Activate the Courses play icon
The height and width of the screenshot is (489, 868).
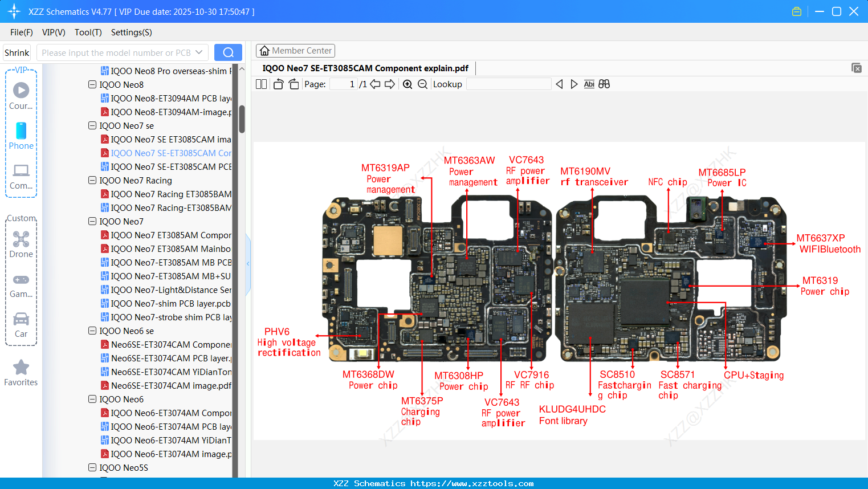[21, 88]
